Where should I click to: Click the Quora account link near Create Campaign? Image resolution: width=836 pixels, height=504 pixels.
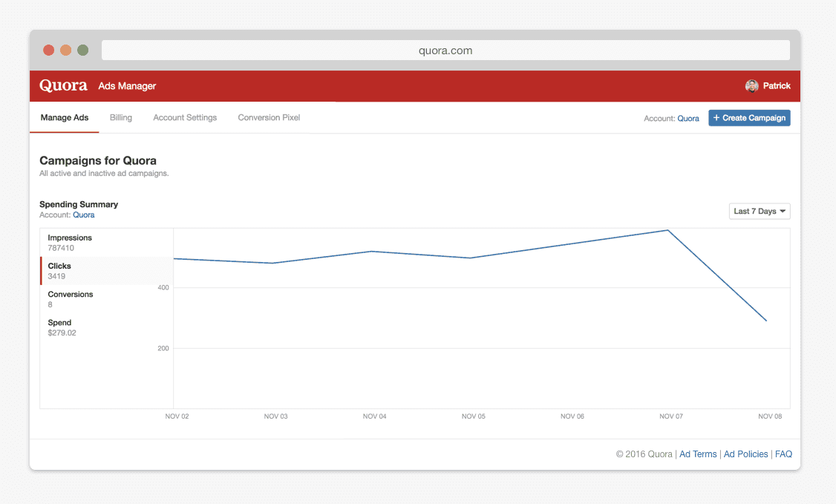688,119
